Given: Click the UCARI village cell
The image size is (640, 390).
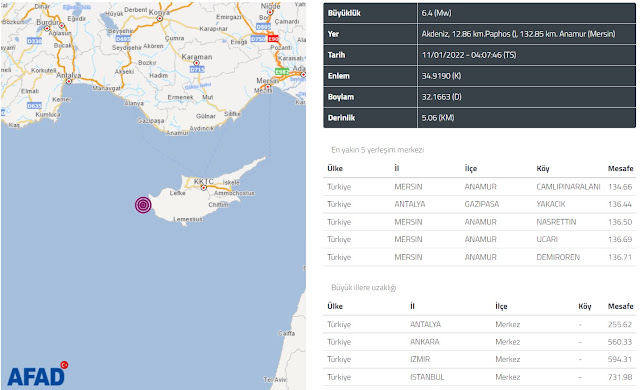Looking at the screenshot, I should tap(547, 239).
